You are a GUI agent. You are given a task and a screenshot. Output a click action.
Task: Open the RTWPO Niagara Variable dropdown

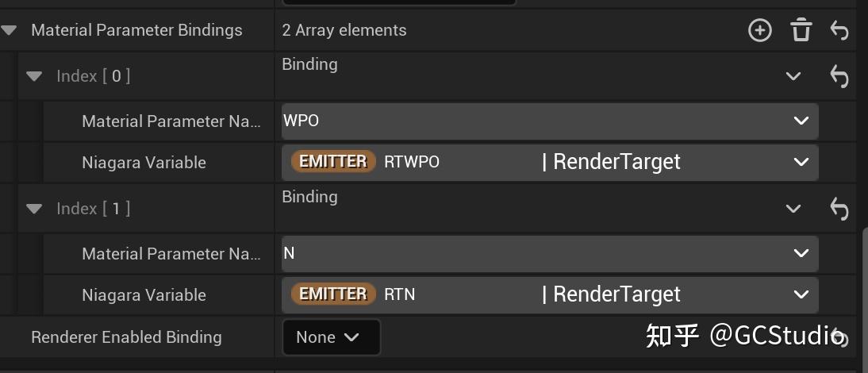point(800,162)
